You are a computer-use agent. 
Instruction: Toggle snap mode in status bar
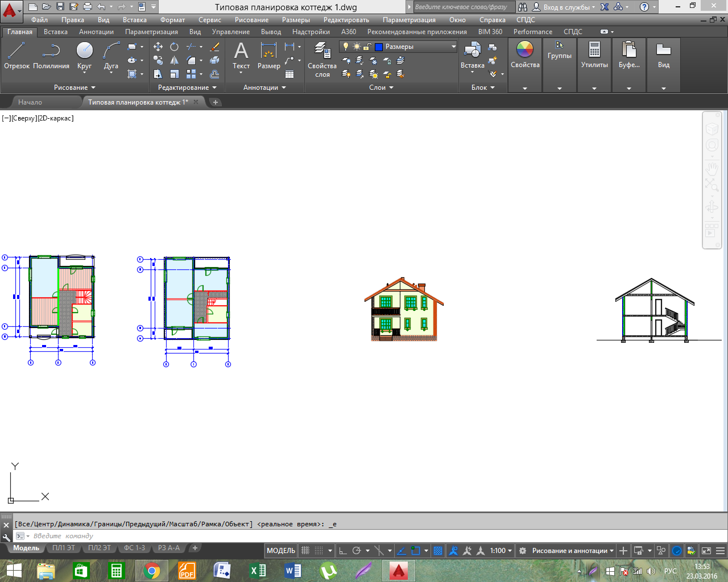pyautogui.click(x=319, y=550)
